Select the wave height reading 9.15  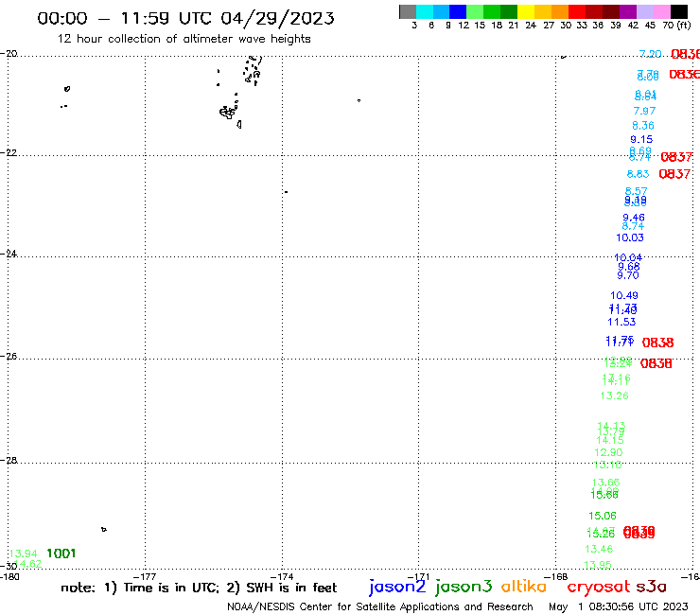[641, 139]
